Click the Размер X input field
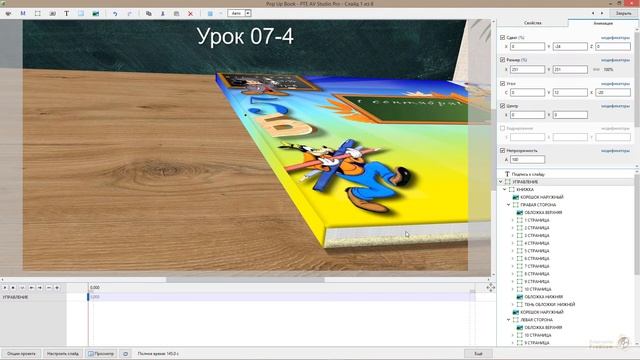Image resolution: width=640 pixels, height=360 pixels. [x=527, y=69]
